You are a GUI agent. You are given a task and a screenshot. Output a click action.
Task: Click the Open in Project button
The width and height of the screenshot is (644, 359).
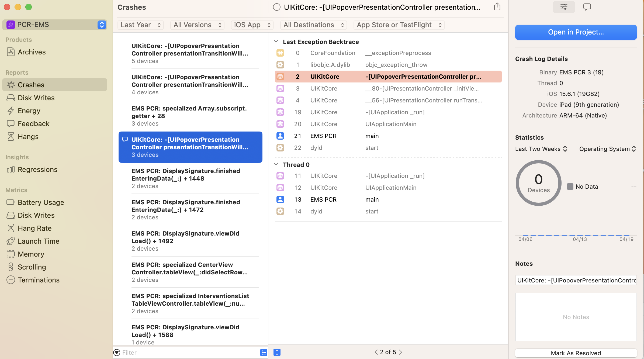pos(576,32)
